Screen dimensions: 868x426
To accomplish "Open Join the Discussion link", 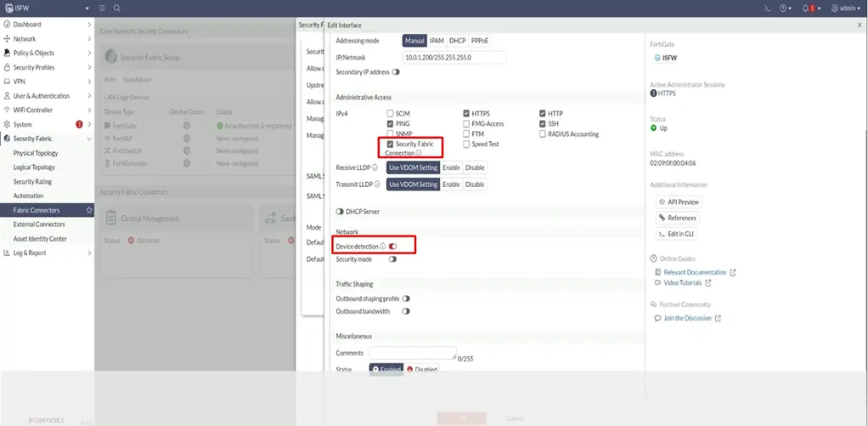I will [688, 319].
